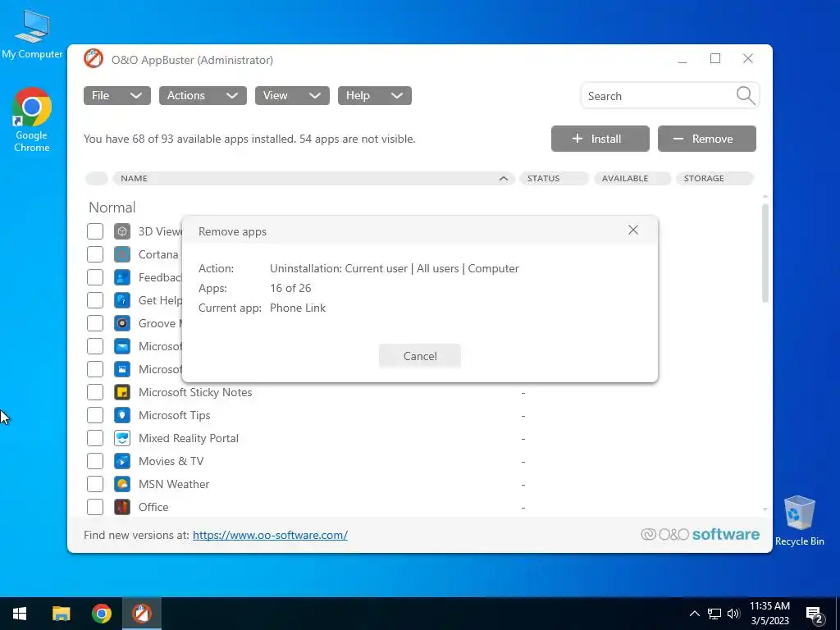This screenshot has height=630, width=840.
Task: Tick the Cortana checkbox
Action: click(95, 254)
